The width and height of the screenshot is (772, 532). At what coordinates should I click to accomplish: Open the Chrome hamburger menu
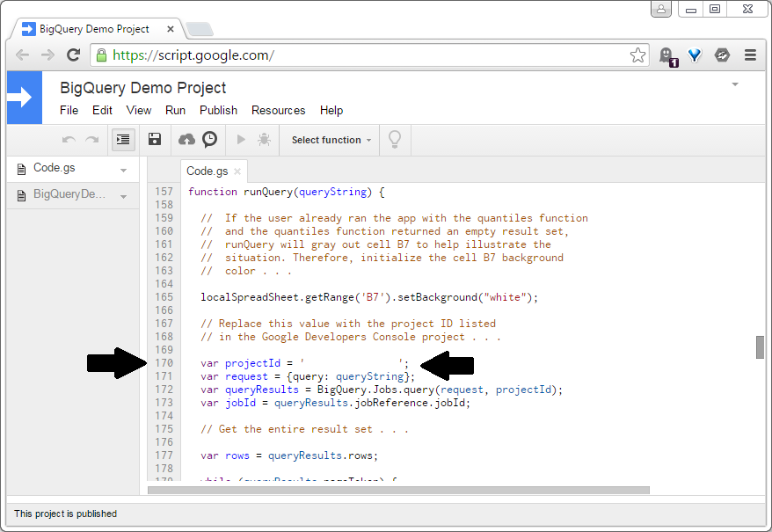[x=750, y=55]
